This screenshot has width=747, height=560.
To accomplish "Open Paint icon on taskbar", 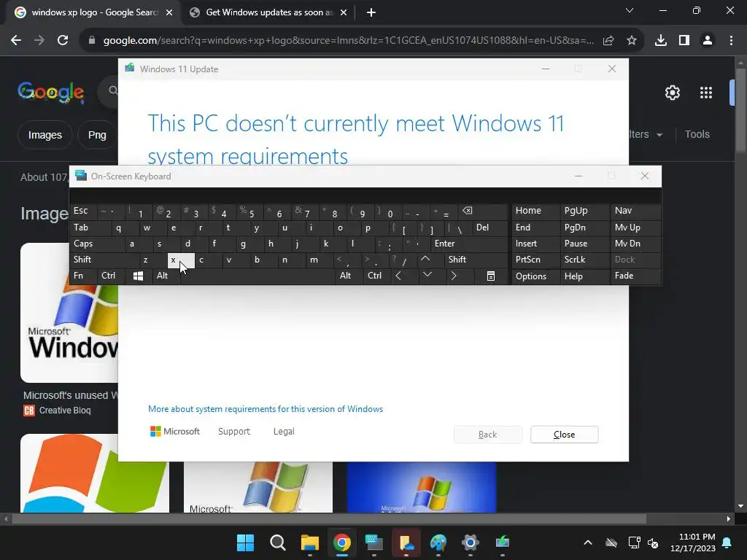I will (x=438, y=542).
